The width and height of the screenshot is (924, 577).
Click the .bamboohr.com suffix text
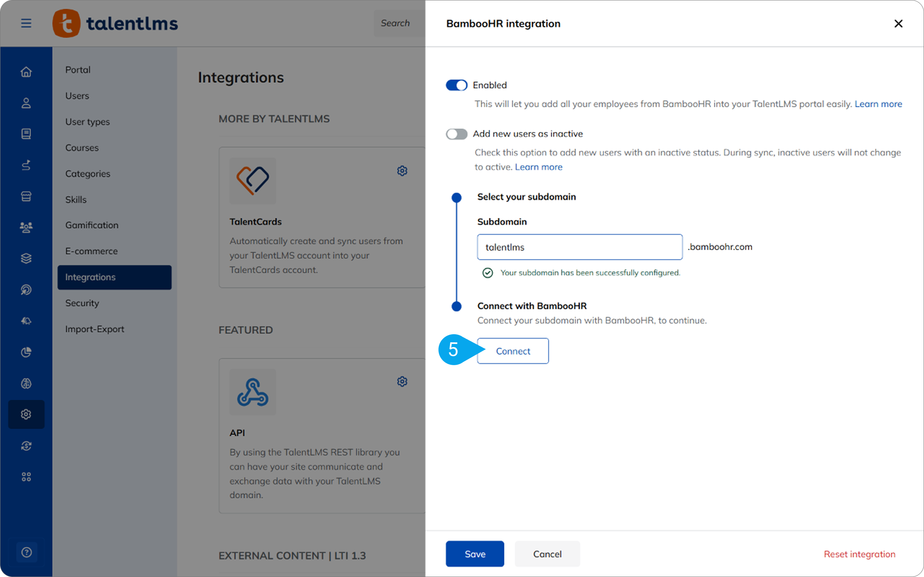[x=720, y=247]
